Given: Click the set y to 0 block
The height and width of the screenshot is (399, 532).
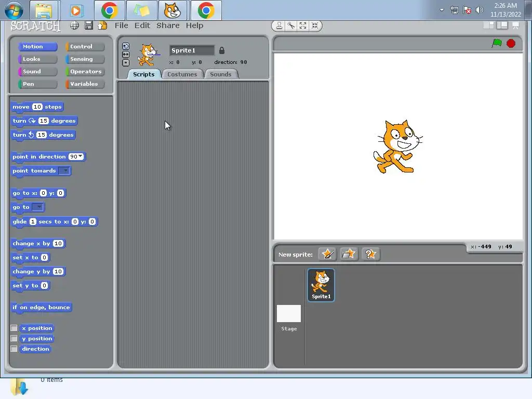Looking at the screenshot, I should [x=30, y=285].
